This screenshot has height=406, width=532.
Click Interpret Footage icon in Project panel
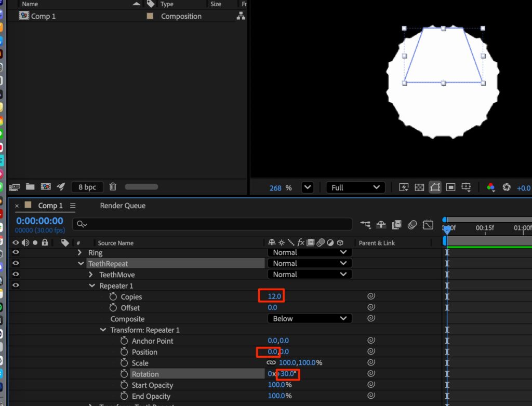[15, 187]
